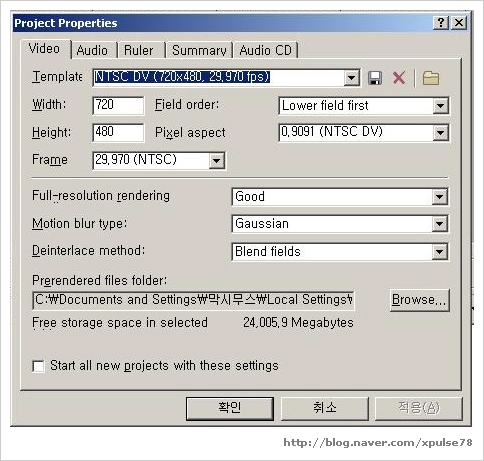This screenshot has height=461, width=484.
Task: Delete template using the red X icon
Action: pos(399,78)
